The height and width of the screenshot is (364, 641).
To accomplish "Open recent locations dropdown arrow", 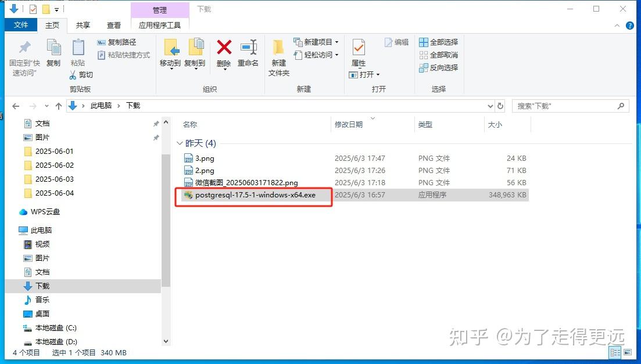I will pyautogui.click(x=46, y=106).
